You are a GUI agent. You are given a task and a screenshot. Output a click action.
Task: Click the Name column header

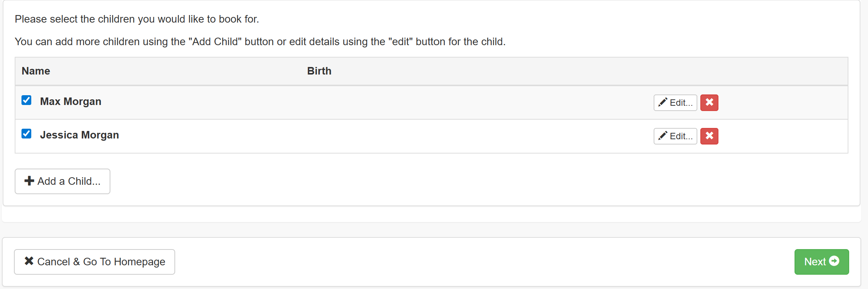[x=36, y=71]
